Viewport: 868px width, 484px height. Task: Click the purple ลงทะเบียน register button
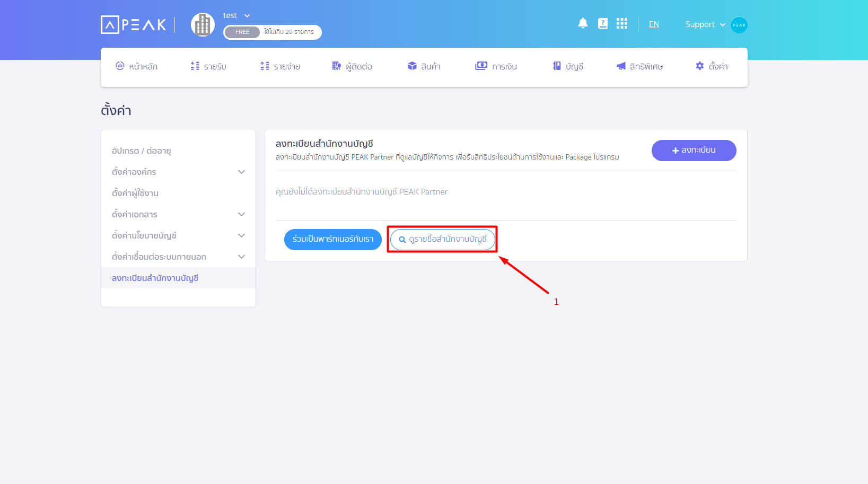pos(694,151)
